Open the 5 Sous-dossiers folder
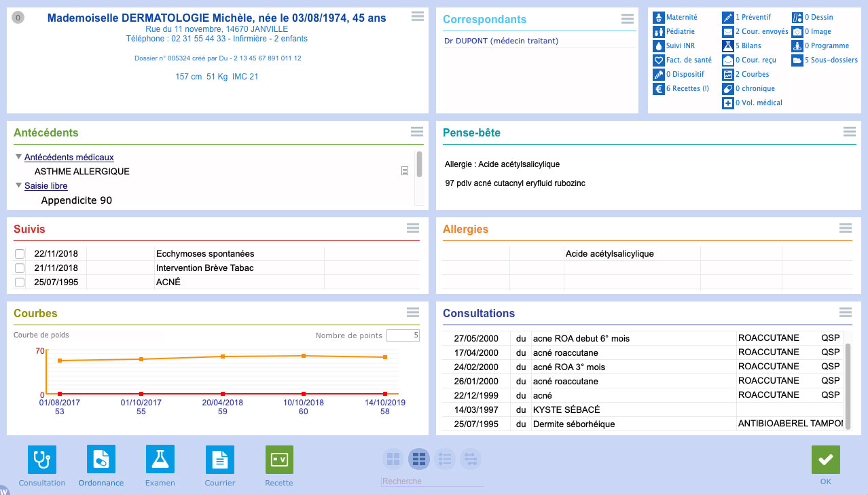The height and width of the screenshot is (495, 868). tap(797, 60)
